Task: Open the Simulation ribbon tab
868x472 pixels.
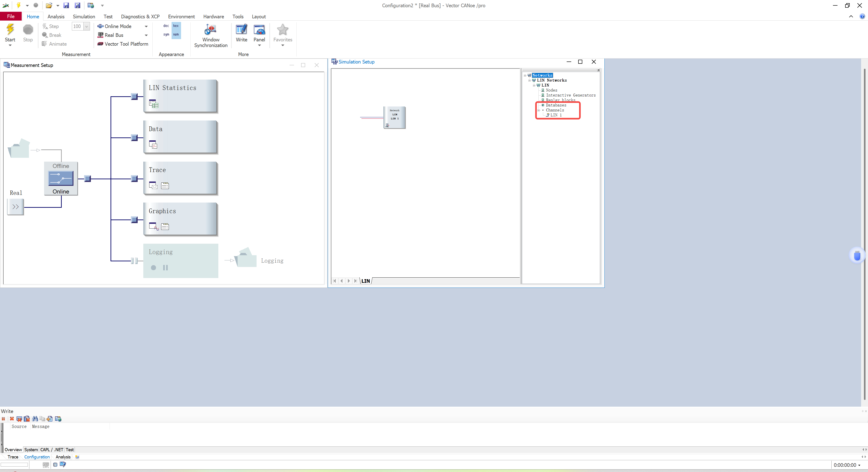Action: pyautogui.click(x=84, y=17)
